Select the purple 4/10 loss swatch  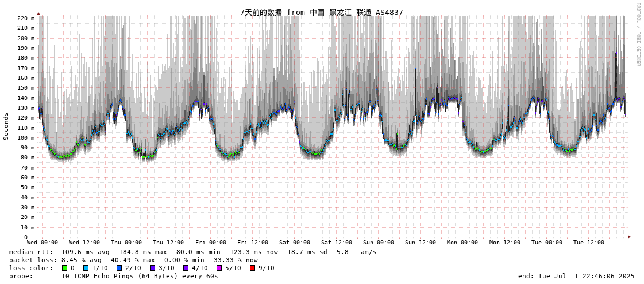[186, 268]
